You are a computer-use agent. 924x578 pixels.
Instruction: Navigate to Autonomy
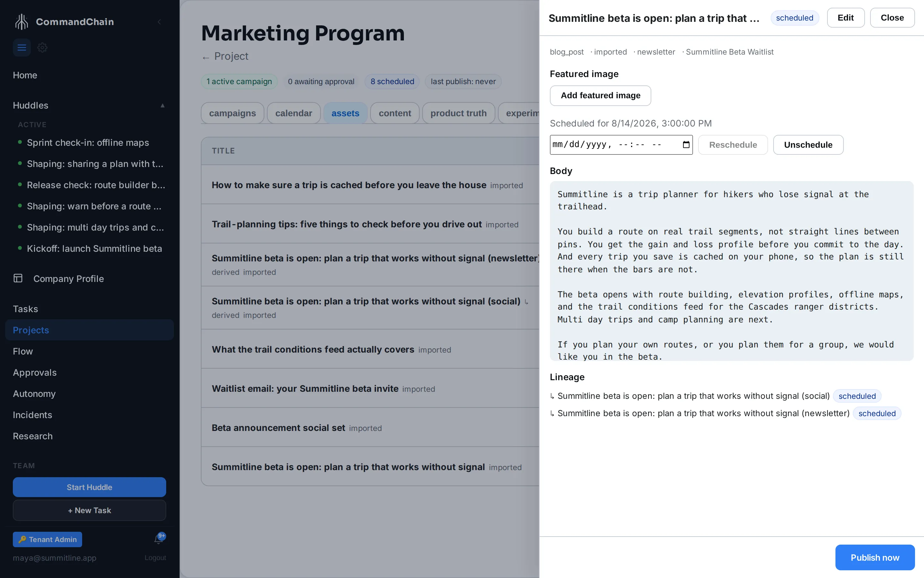[x=34, y=394]
